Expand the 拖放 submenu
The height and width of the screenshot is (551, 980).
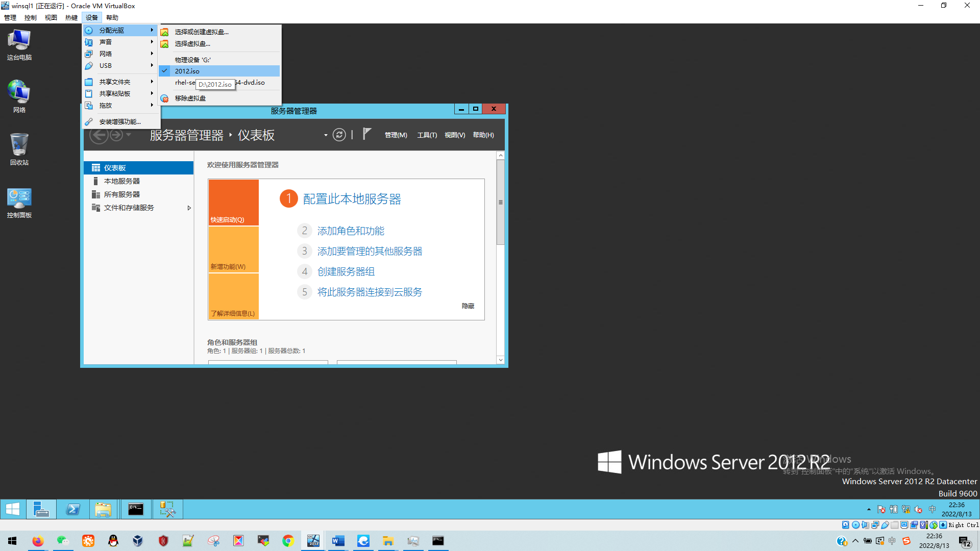click(120, 105)
